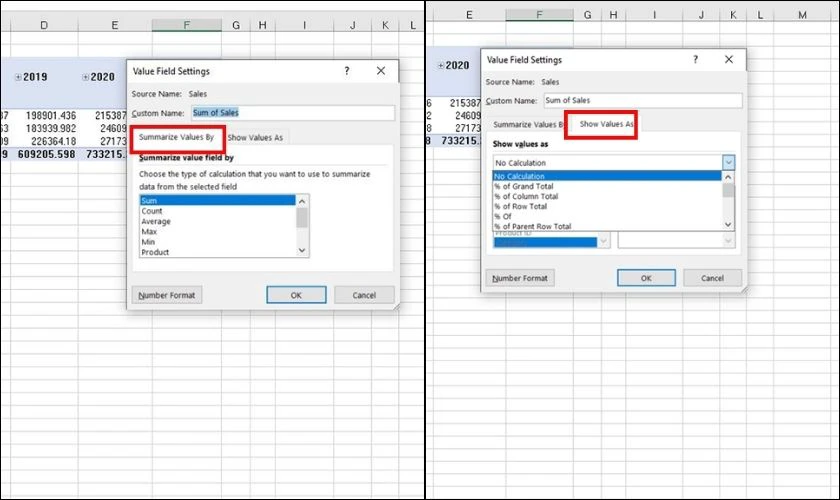This screenshot has height=500, width=840.
Task: Select % Of option in list
Action: (x=607, y=217)
